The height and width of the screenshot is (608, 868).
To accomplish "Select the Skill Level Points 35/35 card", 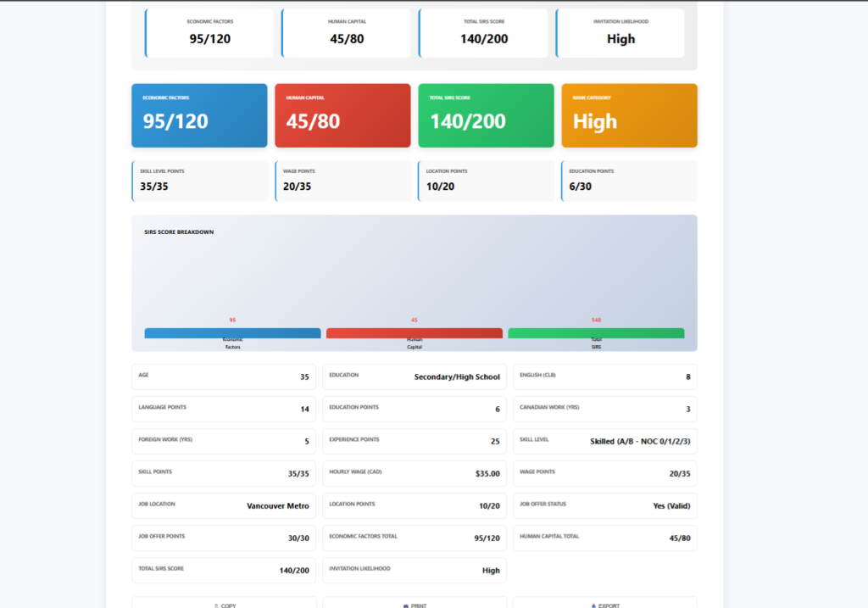I will [x=200, y=181].
